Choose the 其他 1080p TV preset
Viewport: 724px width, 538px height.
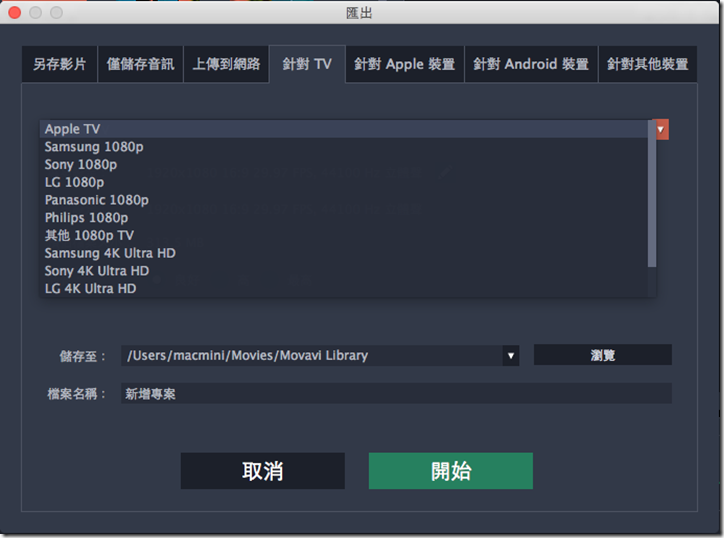click(x=344, y=236)
